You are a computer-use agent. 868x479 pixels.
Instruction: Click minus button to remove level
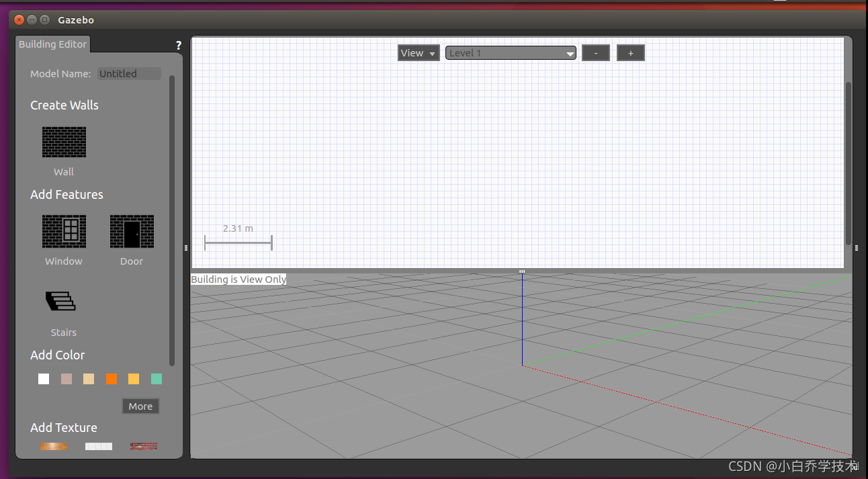(596, 53)
